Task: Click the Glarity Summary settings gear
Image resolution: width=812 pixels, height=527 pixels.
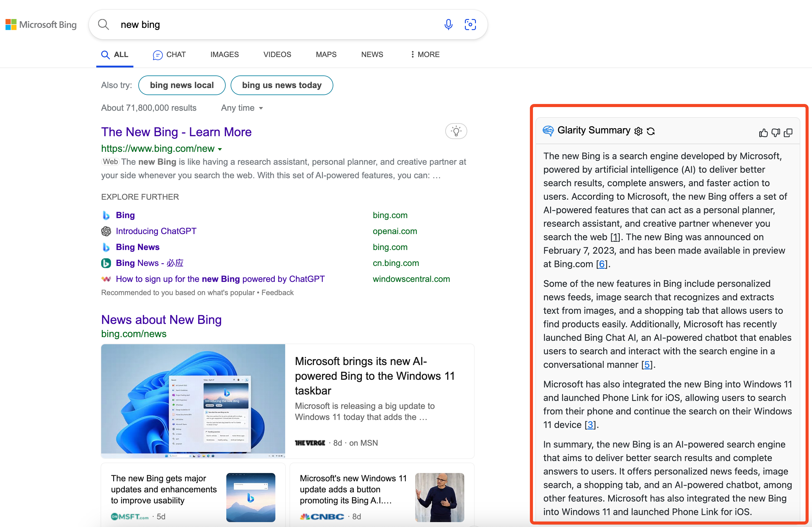Action: 638,131
